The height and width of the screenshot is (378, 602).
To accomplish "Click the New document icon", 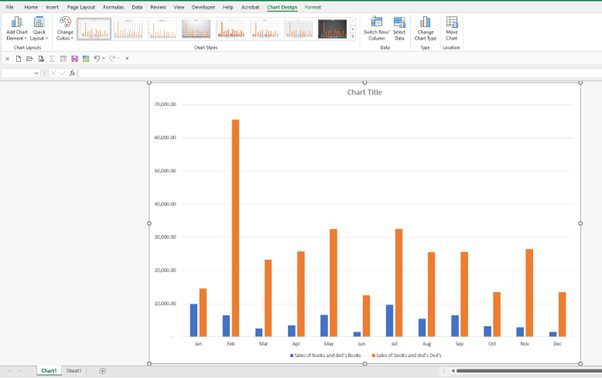I will [18, 59].
